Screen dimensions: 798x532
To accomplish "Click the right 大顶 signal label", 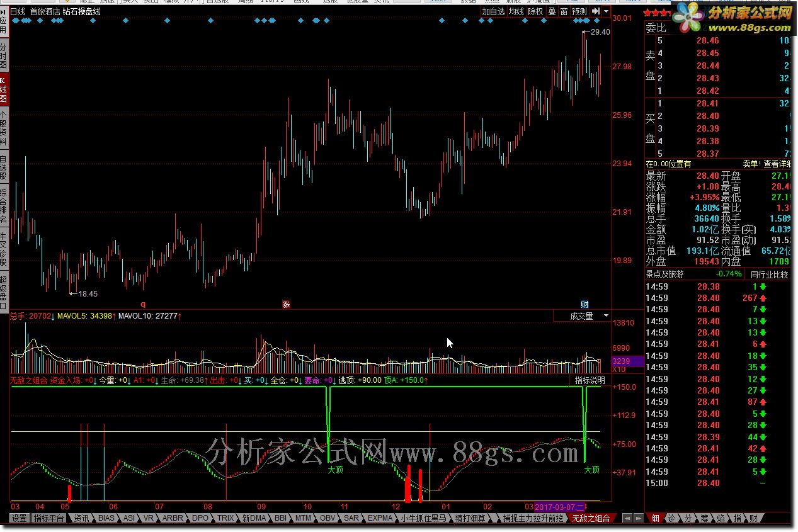I will [591, 470].
